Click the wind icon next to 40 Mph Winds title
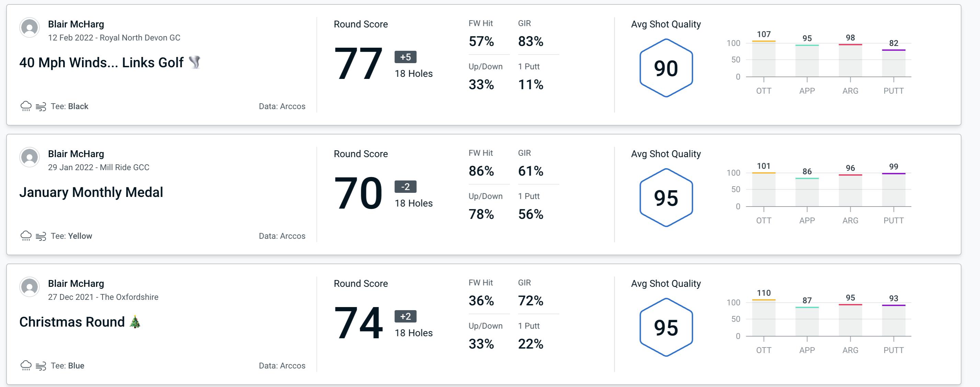This screenshot has height=387, width=980. tap(194, 63)
